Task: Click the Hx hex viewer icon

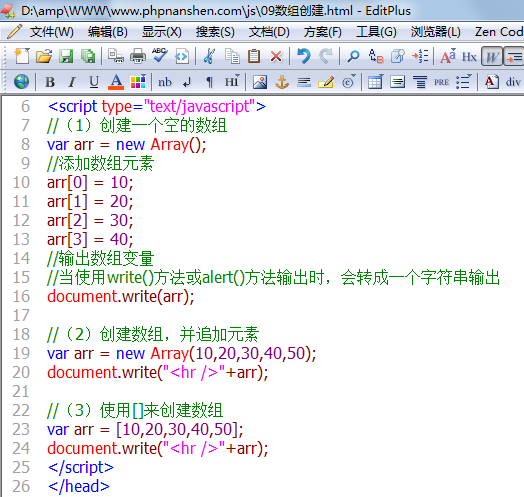Action: [x=469, y=56]
